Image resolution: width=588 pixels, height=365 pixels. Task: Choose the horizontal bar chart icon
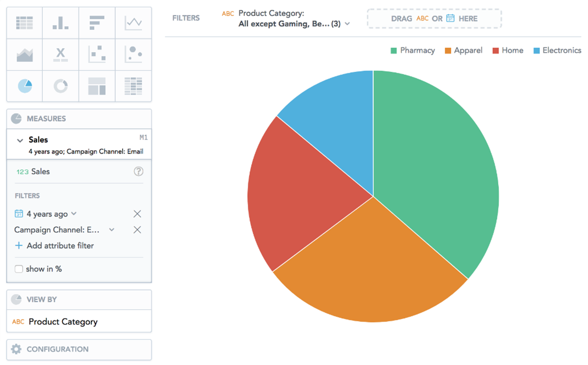pos(97,23)
